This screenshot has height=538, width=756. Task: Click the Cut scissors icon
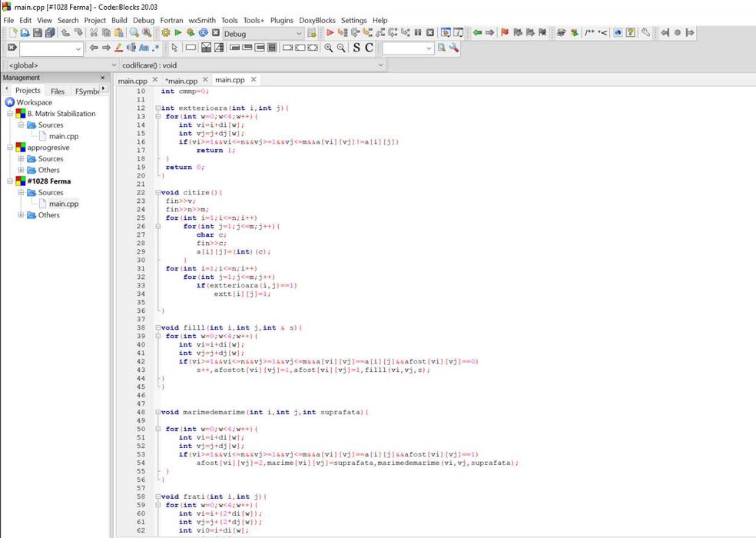pyautogui.click(x=94, y=33)
